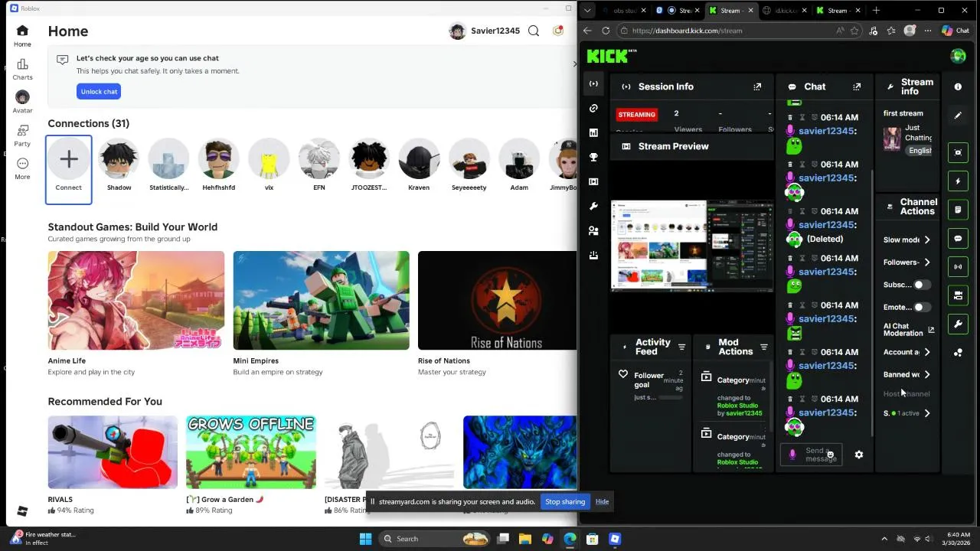Open the Roblox search icon

[534, 31]
